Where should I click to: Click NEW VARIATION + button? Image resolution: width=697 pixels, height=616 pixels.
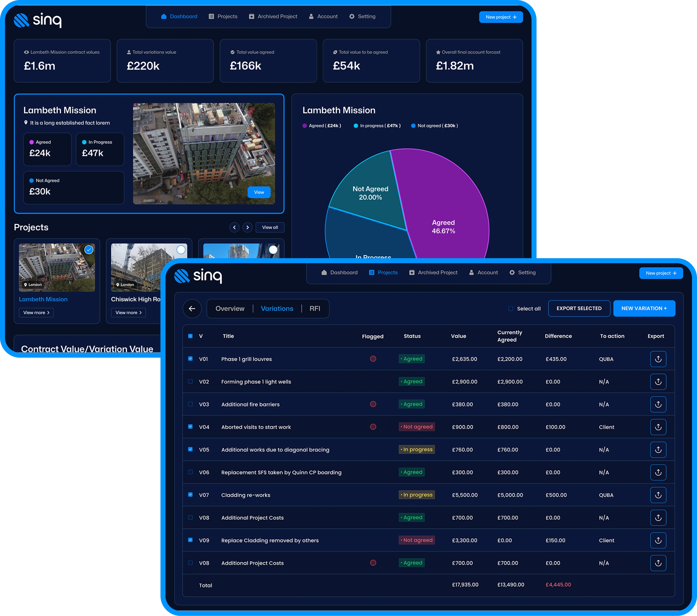pos(644,308)
